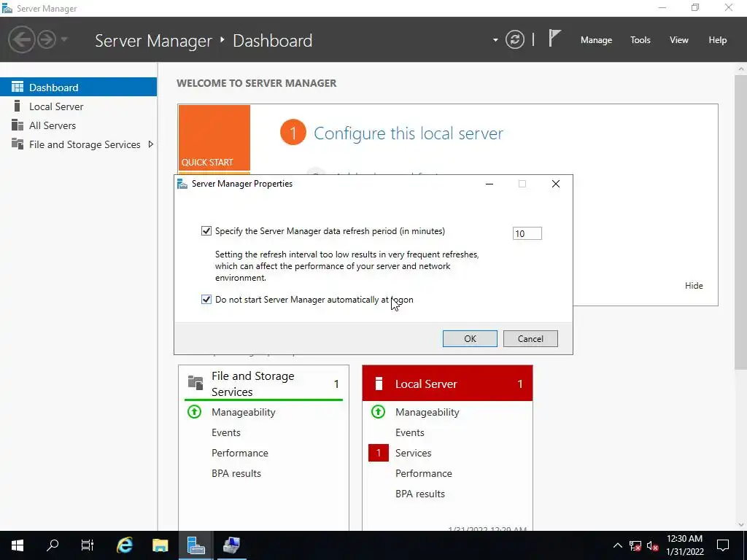Open Manageability in Local Server tile
This screenshot has width=747, height=560.
(x=427, y=412)
